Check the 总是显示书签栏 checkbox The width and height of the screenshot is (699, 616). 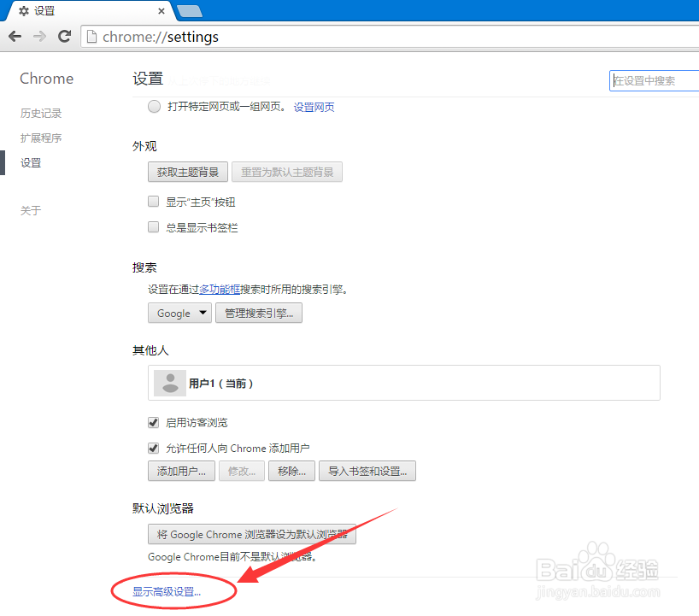[153, 227]
